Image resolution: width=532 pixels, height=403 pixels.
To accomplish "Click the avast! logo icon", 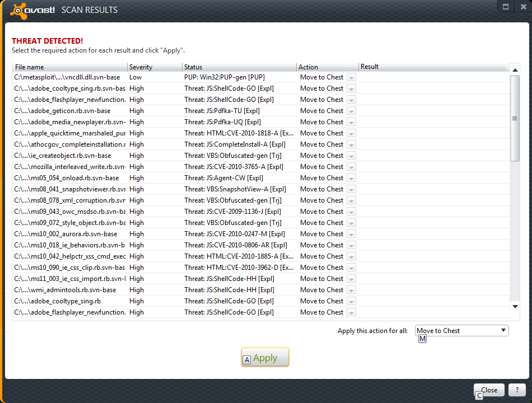I will [18, 11].
